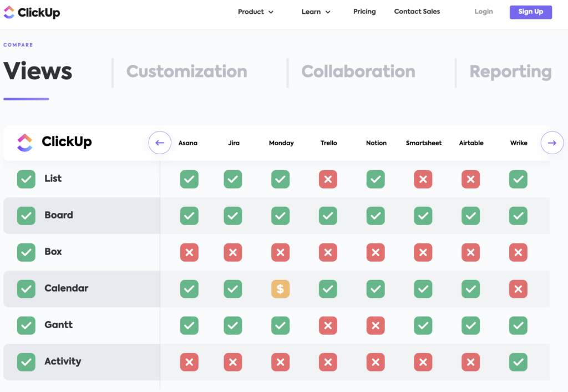Click the right arrow to view more competitors
This screenshot has height=392, width=568.
pos(552,142)
